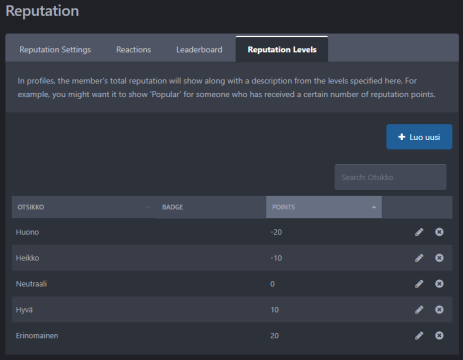Select the Huono title text
The image size is (463, 360).
coord(27,232)
